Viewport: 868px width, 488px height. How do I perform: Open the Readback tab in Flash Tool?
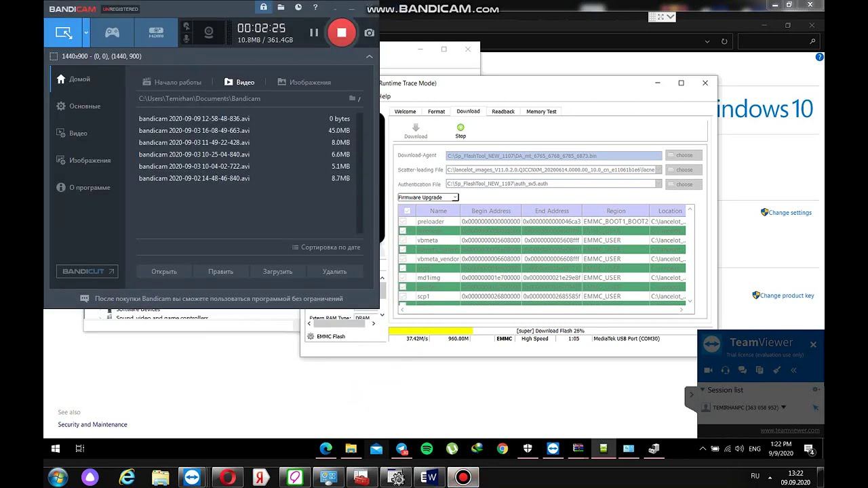coord(503,112)
